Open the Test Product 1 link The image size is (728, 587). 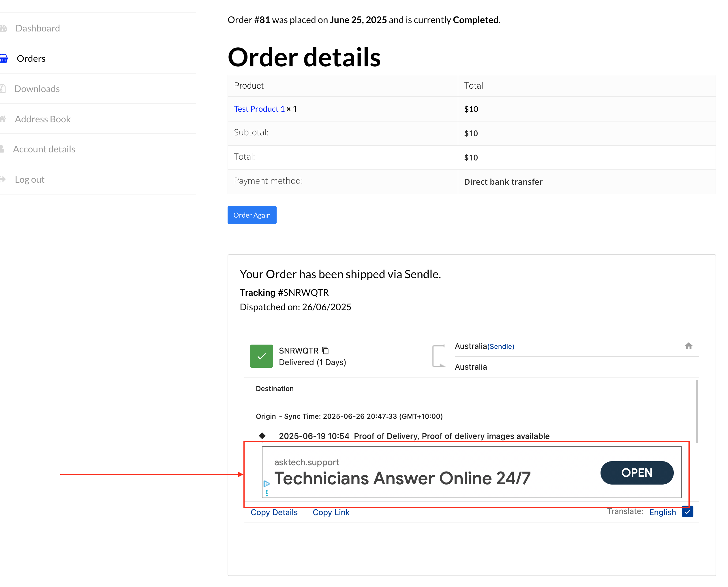point(259,109)
